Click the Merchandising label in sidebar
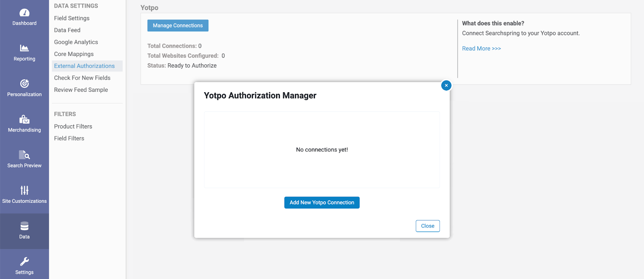 click(x=24, y=130)
